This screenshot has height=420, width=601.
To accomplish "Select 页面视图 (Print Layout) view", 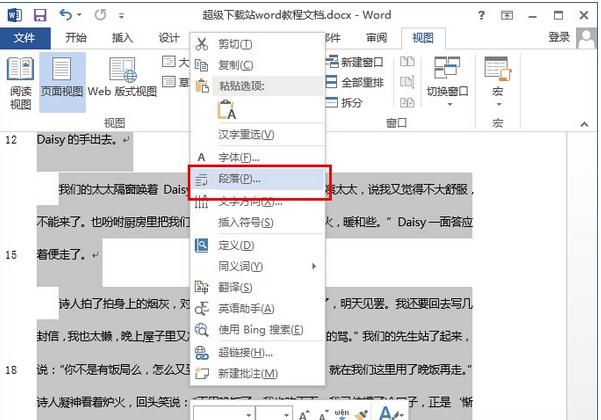I will (62, 83).
